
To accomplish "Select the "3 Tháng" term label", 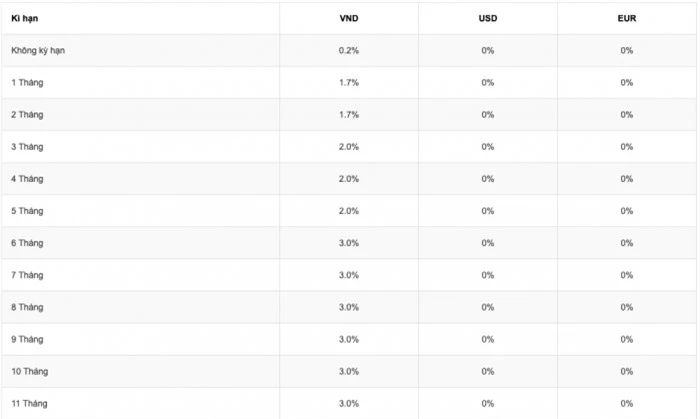I will point(27,147).
